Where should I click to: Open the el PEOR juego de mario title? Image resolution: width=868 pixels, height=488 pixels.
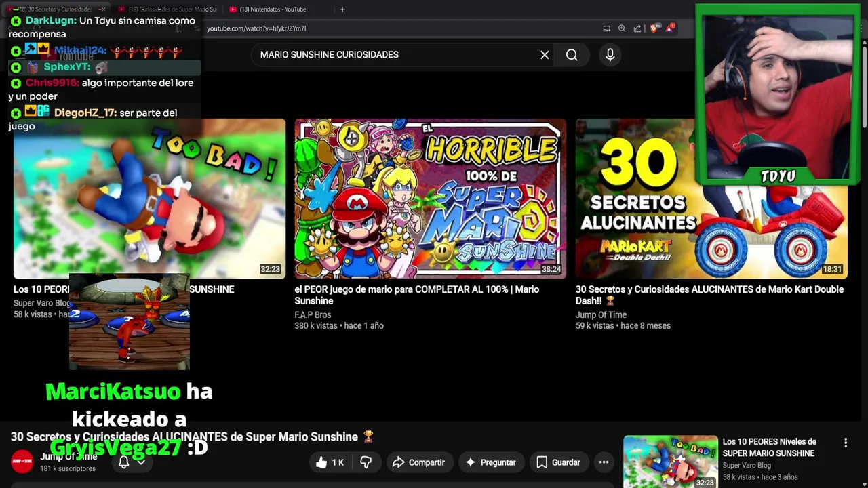[416, 295]
